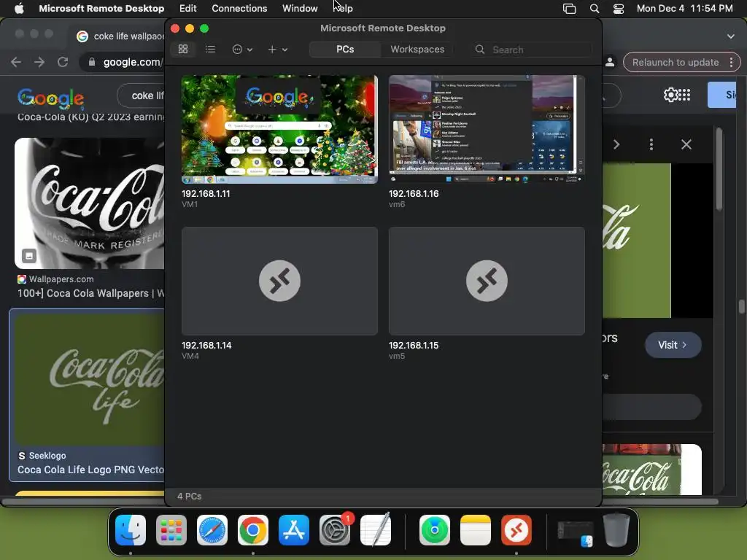Reload the page in Chrome
The image size is (747, 560).
[x=63, y=62]
